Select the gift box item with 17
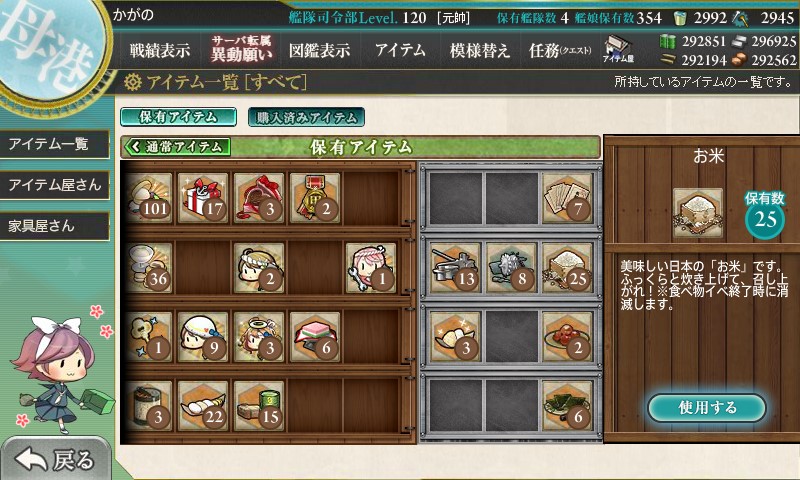 203,198
